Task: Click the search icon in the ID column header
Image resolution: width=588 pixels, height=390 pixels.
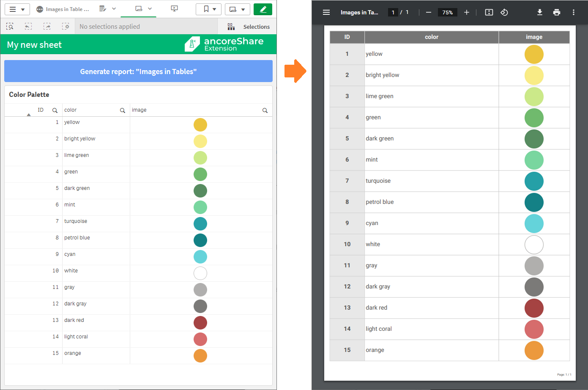Action: click(55, 110)
